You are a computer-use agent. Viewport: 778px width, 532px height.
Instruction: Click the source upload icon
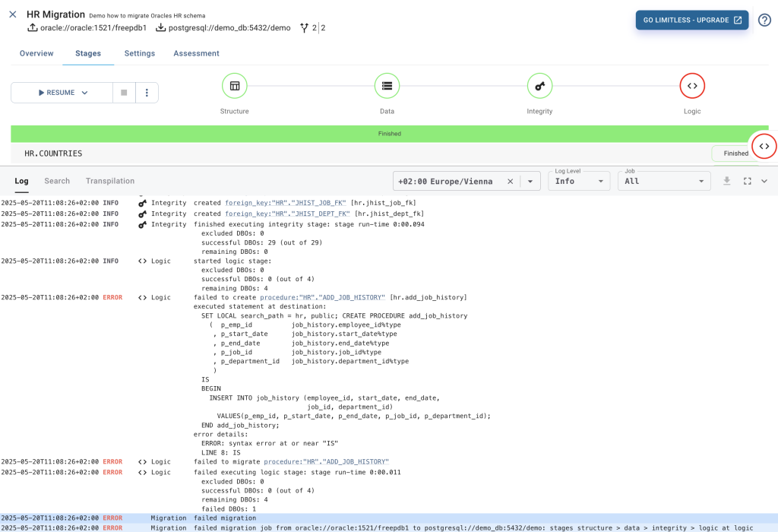tap(32, 28)
